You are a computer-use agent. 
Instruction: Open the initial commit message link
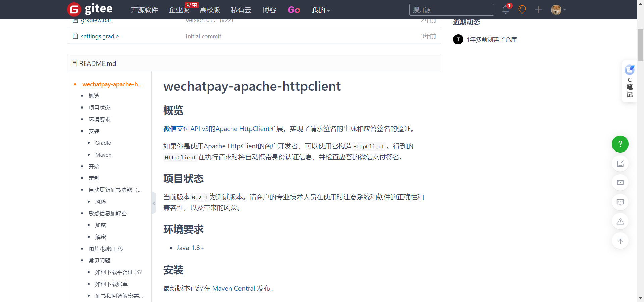coord(204,36)
